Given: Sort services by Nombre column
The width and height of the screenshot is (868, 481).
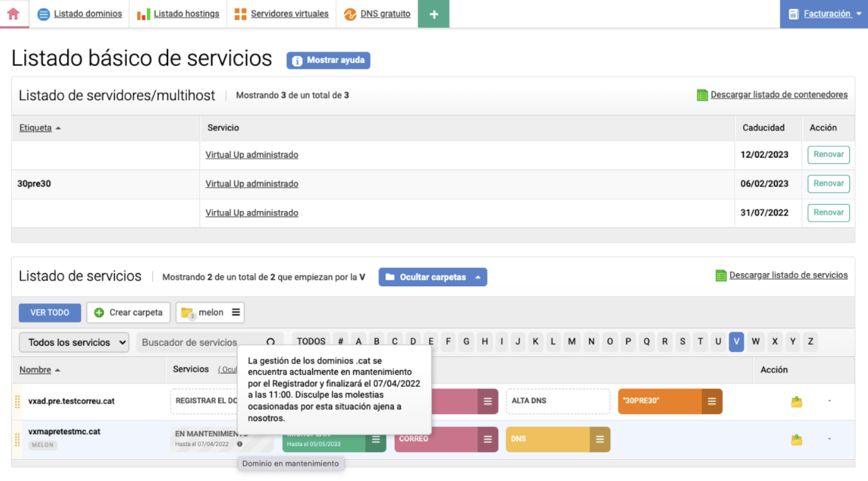Looking at the screenshot, I should [40, 370].
